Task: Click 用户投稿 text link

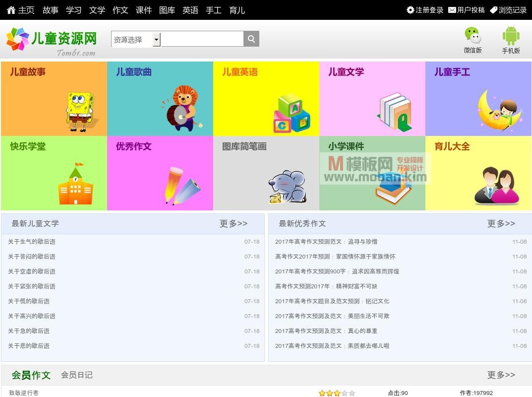Action: tap(471, 10)
